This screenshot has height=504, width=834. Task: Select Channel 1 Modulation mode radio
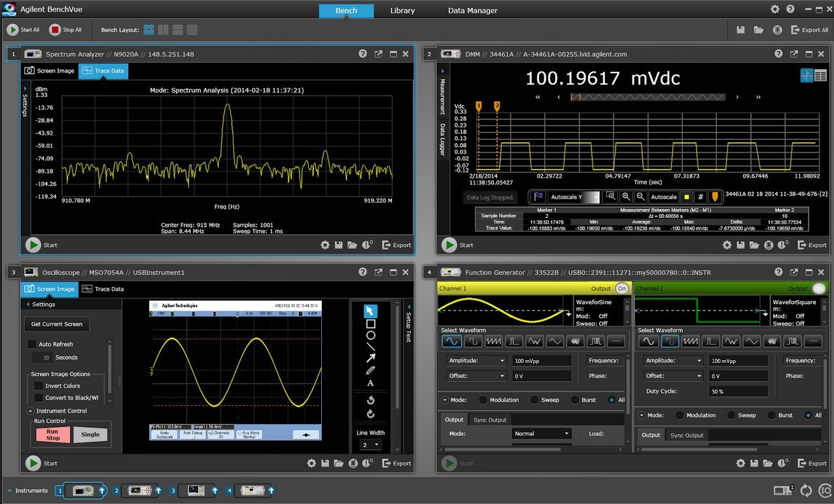pyautogui.click(x=483, y=400)
